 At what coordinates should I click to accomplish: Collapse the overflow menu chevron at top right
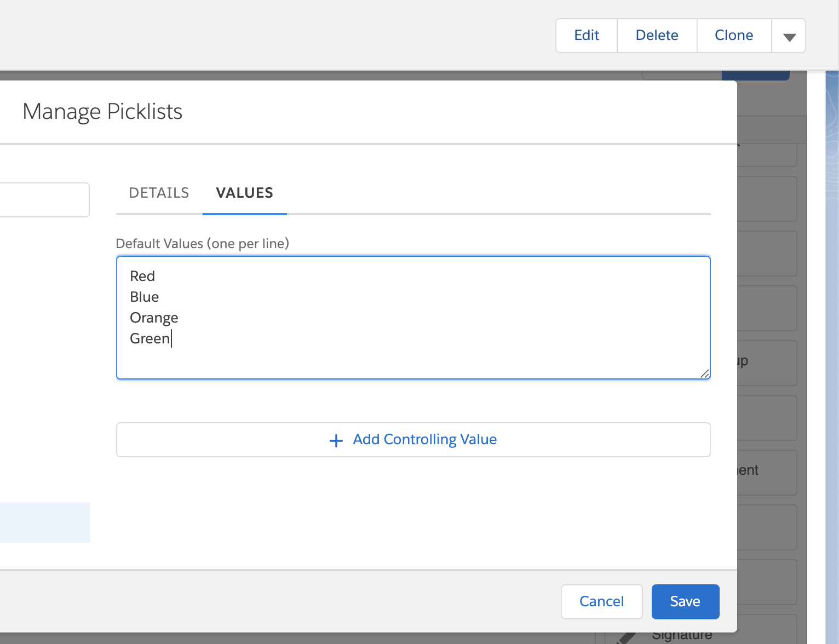789,35
